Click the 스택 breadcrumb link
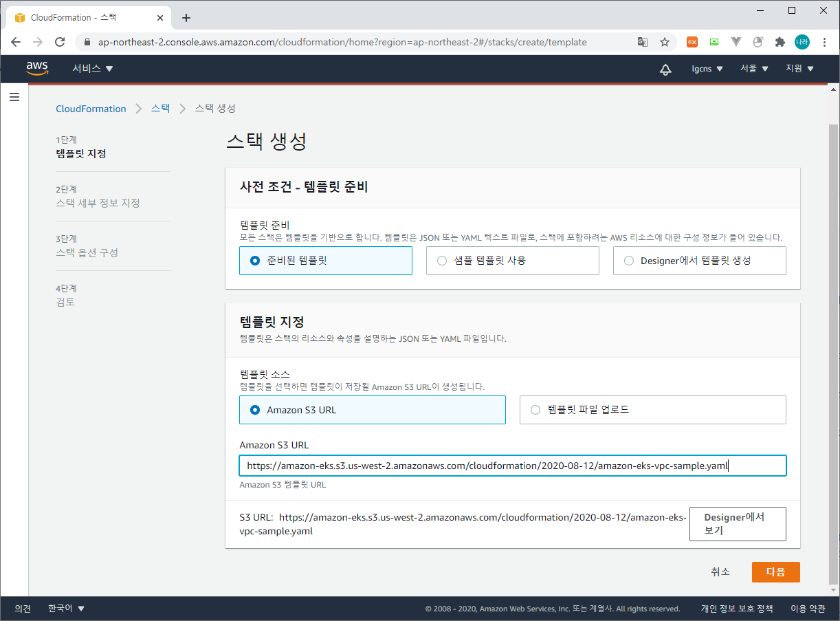 click(160, 109)
